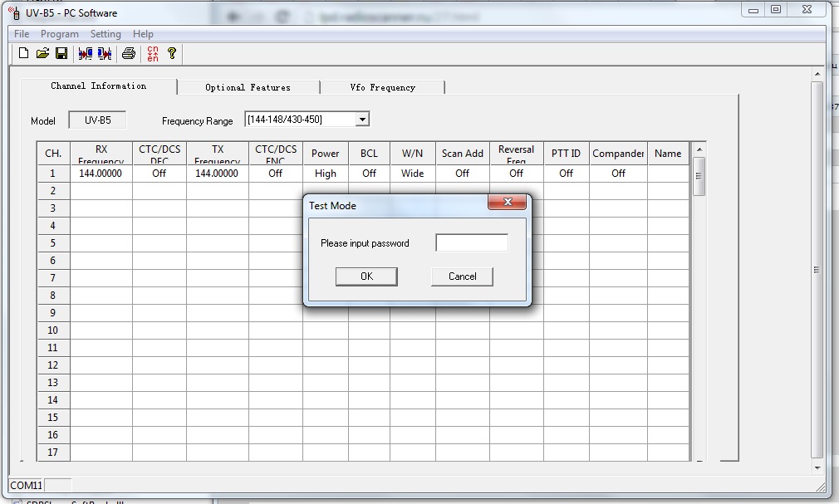Click the channel table scrollbar up arrow
This screenshot has height=504, width=839.
tap(699, 149)
